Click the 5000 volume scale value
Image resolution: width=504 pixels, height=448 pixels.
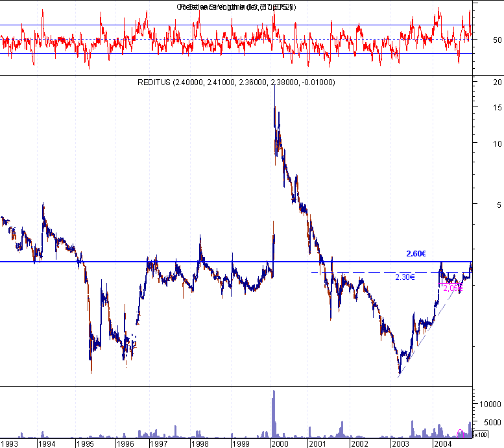492,422
